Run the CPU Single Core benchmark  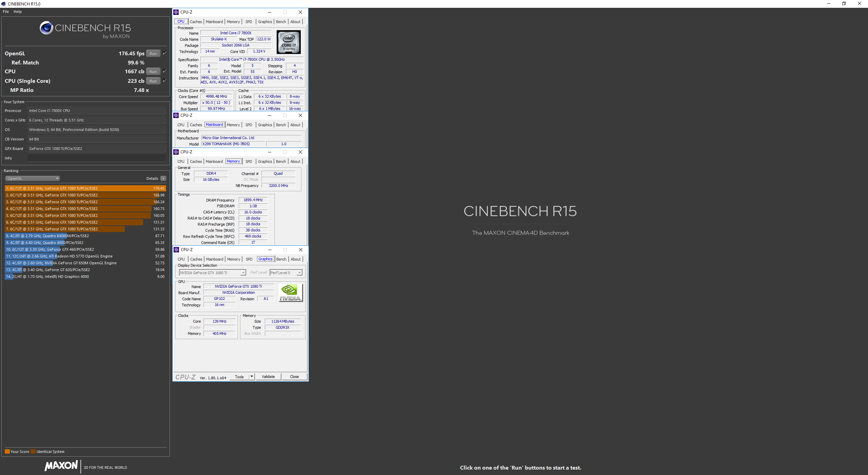(153, 81)
